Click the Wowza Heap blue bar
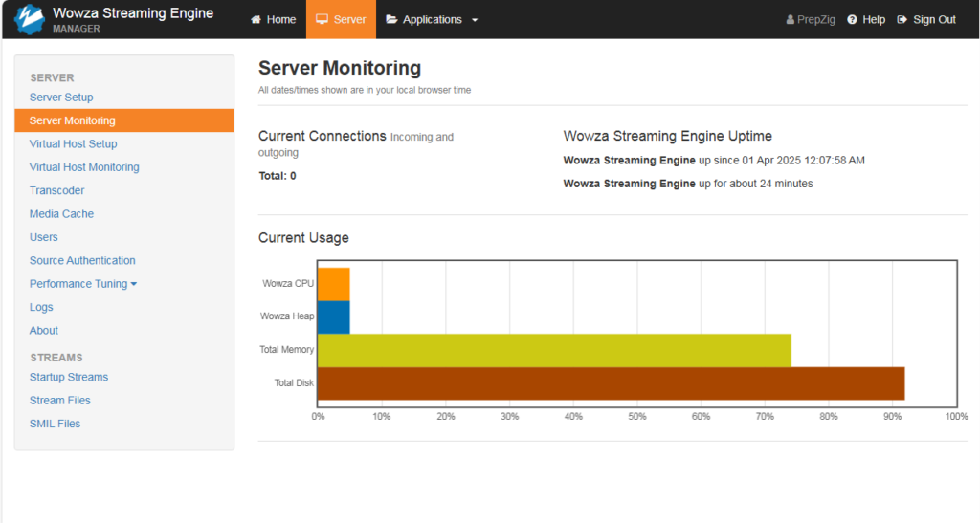 334,317
